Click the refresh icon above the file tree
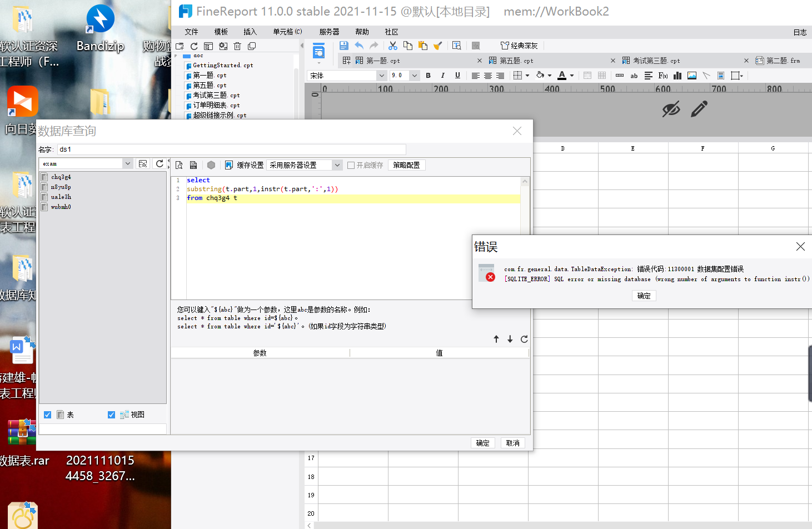Viewport: 812px width, 529px height. (x=194, y=46)
